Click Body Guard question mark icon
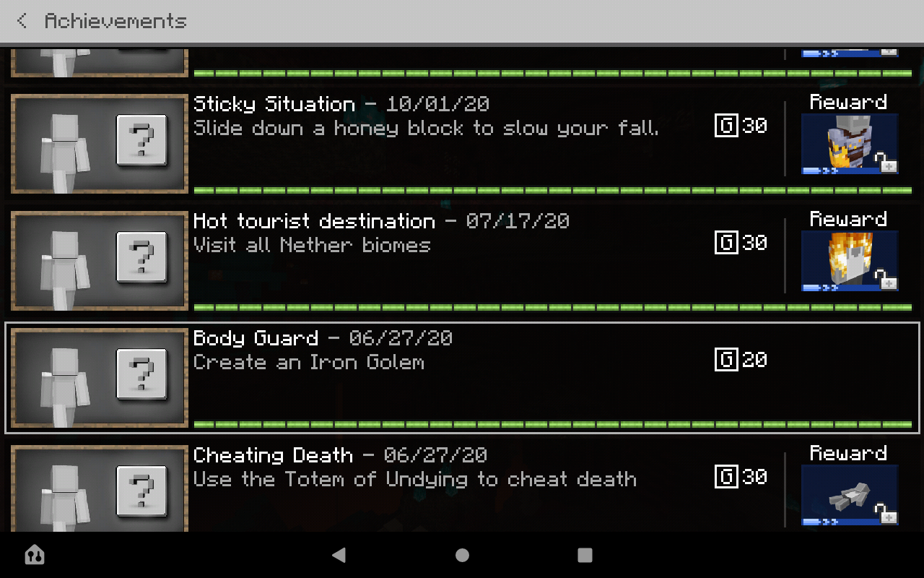 point(141,374)
